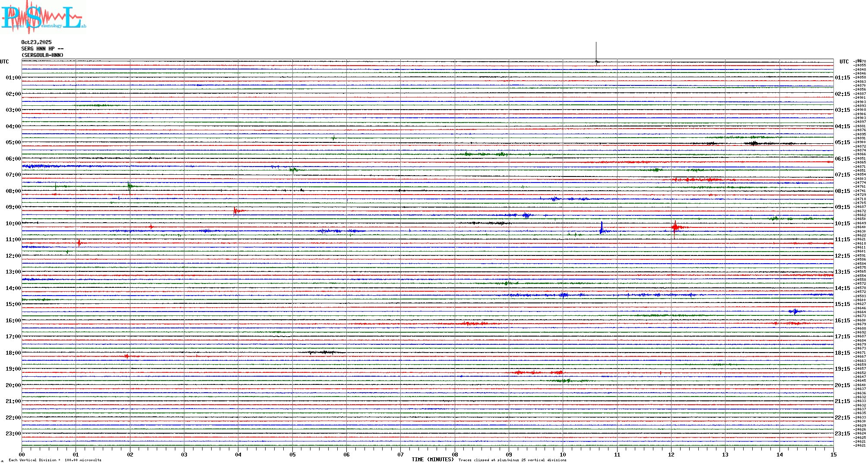This screenshot has height=466, width=868.
Task: Click the Oct23,2025 date label
Action: [36, 42]
